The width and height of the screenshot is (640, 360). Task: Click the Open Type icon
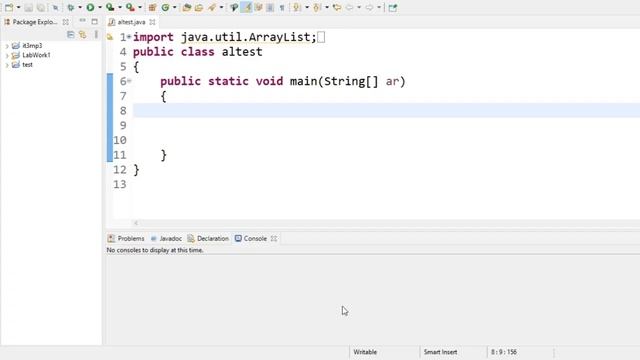click(187, 7)
